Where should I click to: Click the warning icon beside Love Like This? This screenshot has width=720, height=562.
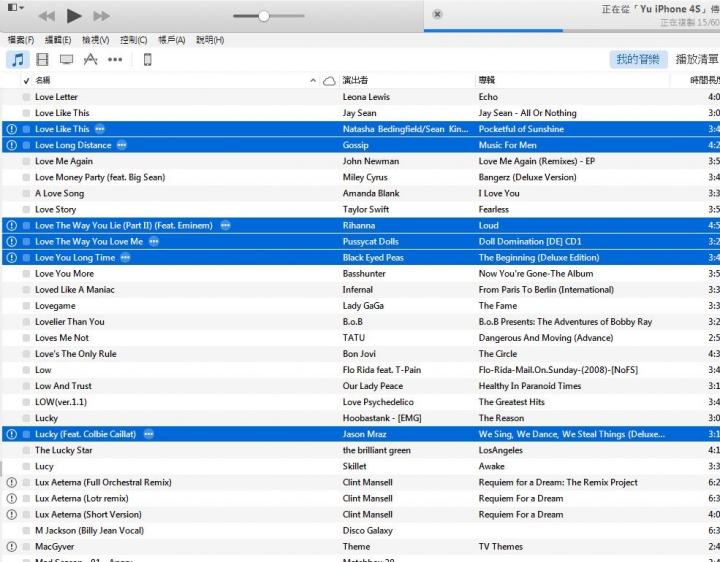(x=12, y=129)
